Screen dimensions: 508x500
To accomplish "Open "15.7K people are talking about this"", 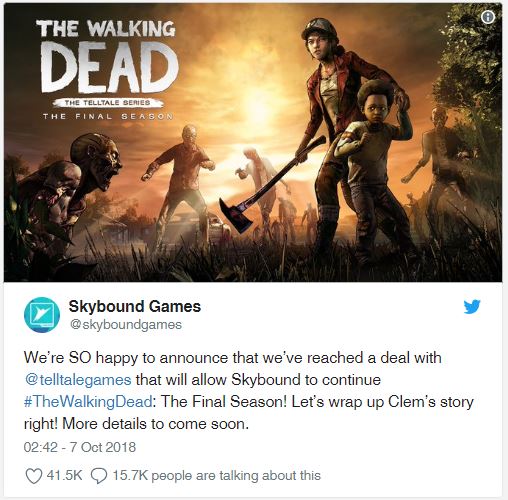I will coord(217,476).
